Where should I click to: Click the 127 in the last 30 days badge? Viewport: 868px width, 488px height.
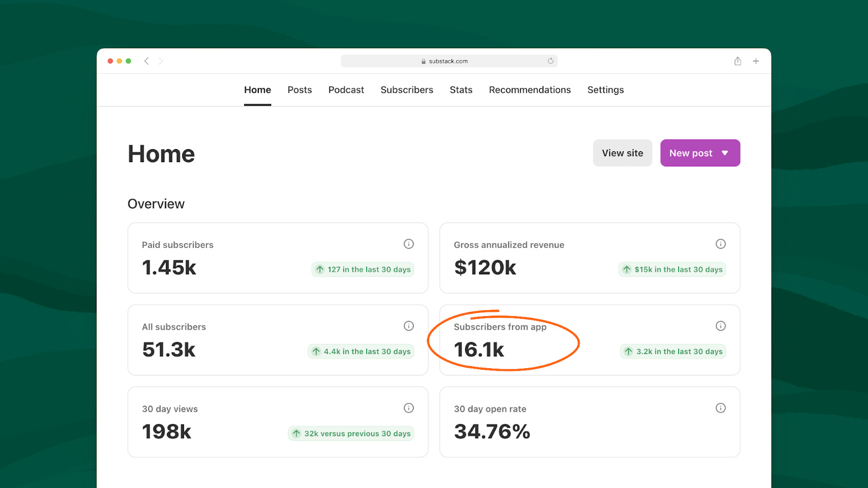pyautogui.click(x=363, y=269)
